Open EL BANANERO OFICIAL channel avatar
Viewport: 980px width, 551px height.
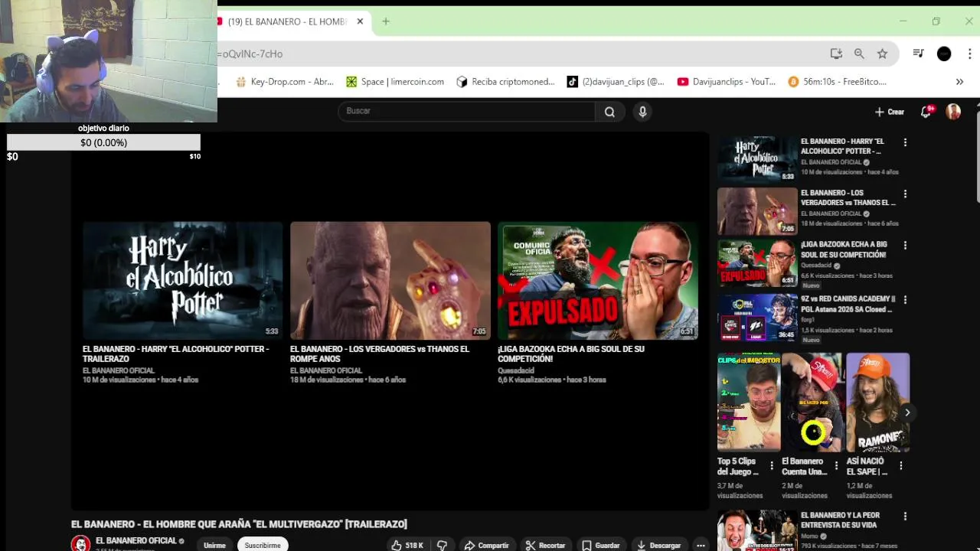[x=80, y=543]
